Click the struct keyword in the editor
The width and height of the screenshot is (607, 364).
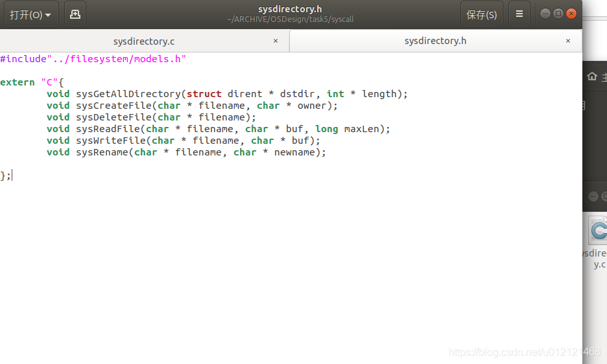coord(204,94)
